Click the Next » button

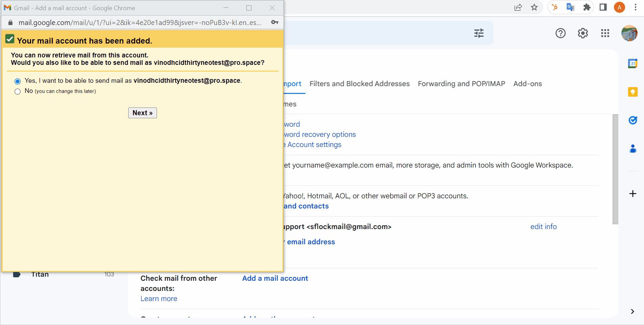click(142, 113)
